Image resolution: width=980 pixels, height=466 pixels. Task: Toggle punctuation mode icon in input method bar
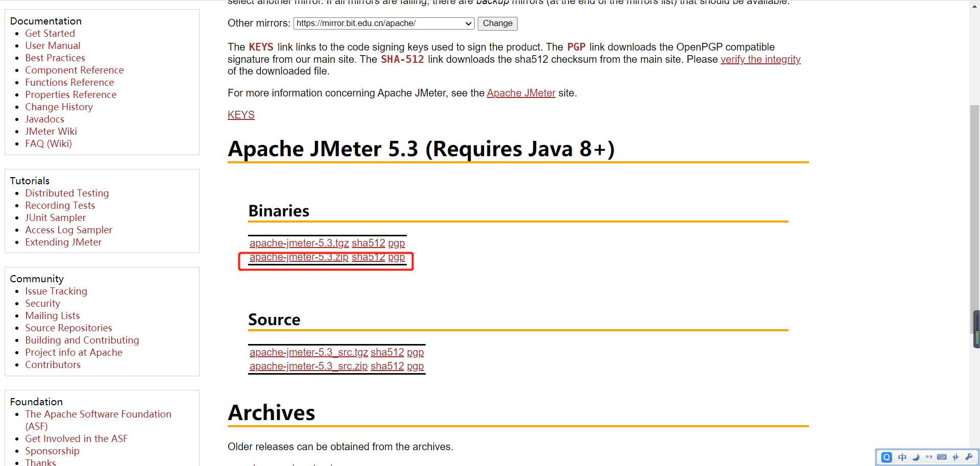click(928, 457)
